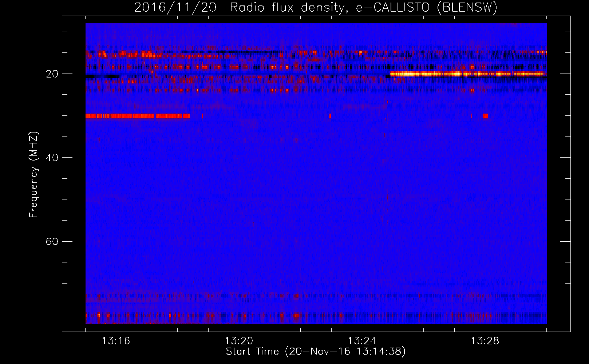Click the small red square near 13:28 at 30 MHz
Screen dimensions: 589x364
[485, 116]
